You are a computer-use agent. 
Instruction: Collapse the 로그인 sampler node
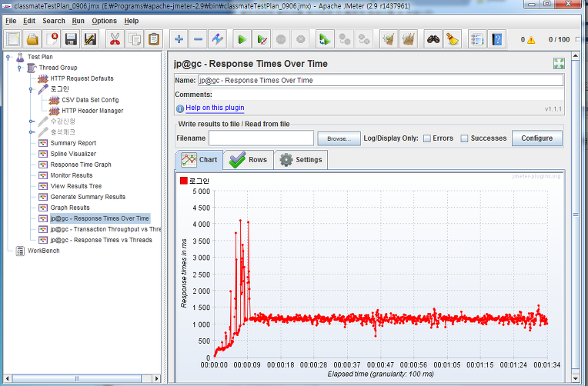click(31, 89)
